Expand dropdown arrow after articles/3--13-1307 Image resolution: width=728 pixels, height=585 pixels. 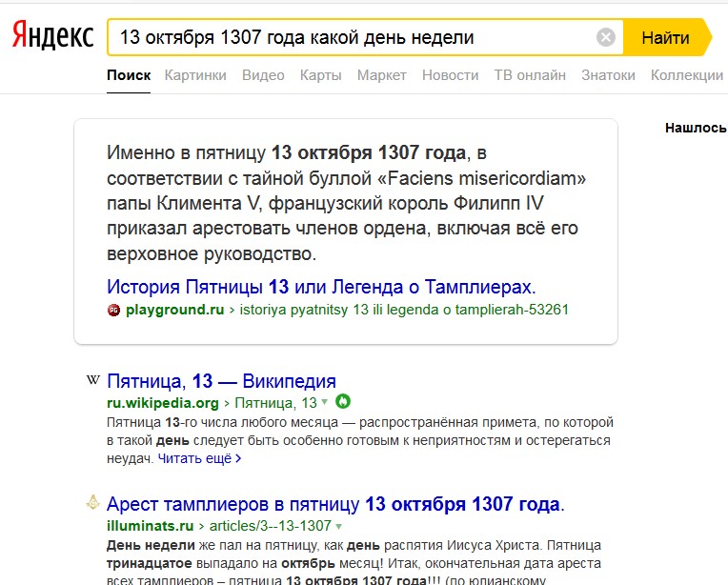click(339, 527)
